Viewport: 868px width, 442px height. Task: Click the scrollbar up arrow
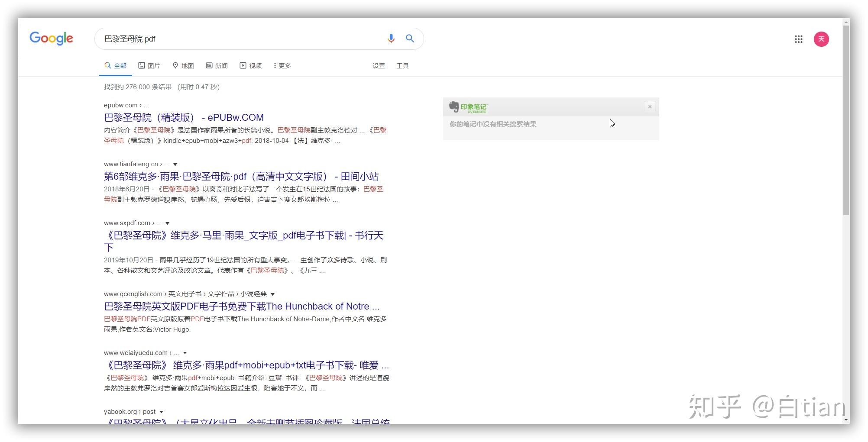click(x=846, y=22)
